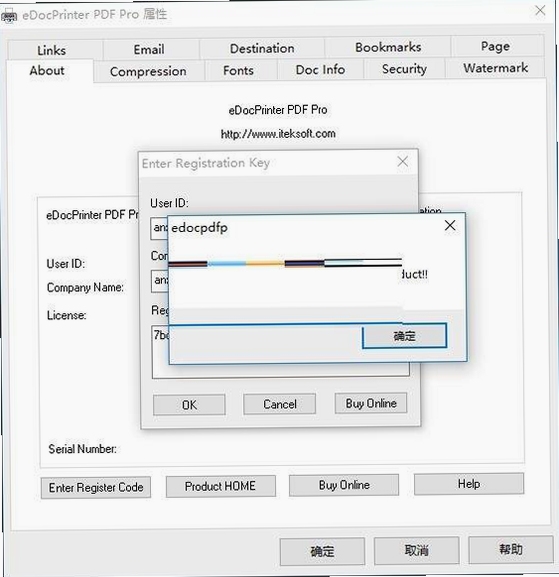Open the Fonts tab
This screenshot has height=577, width=559.
click(238, 70)
